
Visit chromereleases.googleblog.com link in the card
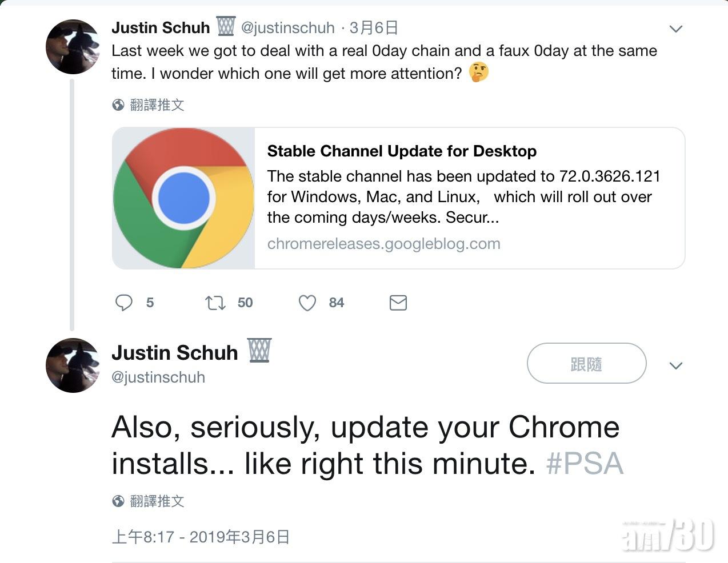click(x=383, y=244)
